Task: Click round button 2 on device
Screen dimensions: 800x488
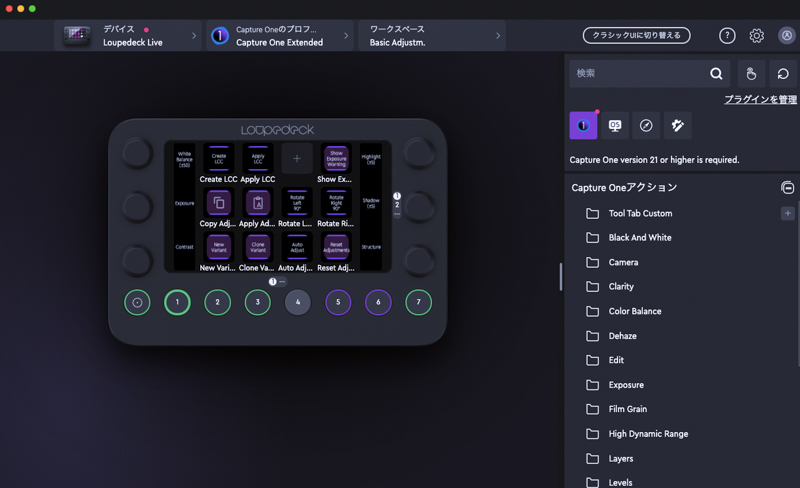Action: click(x=217, y=302)
